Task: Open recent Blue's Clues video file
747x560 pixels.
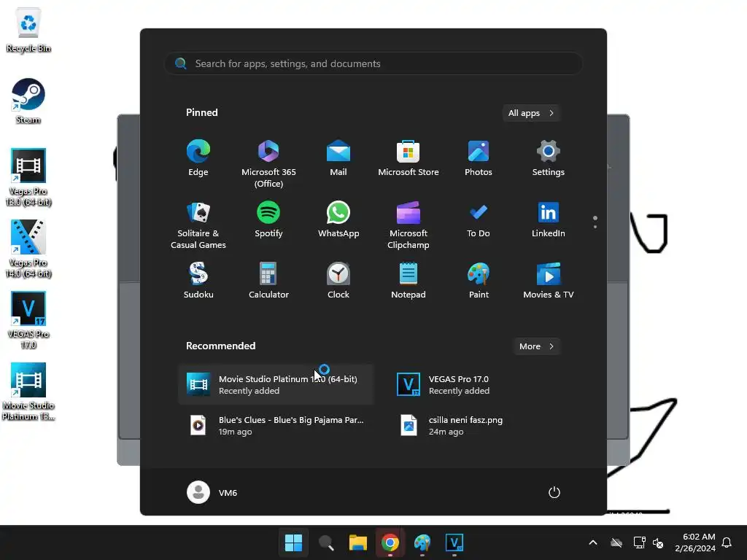Action: (x=276, y=425)
